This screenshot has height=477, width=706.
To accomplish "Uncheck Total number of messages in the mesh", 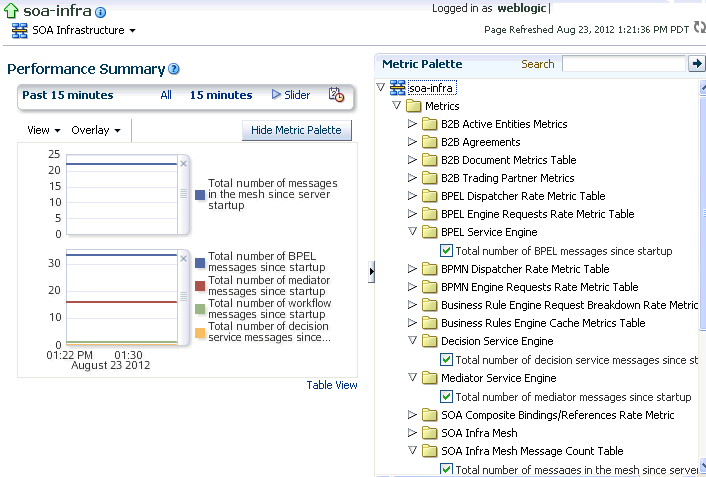I will pyautogui.click(x=446, y=469).
